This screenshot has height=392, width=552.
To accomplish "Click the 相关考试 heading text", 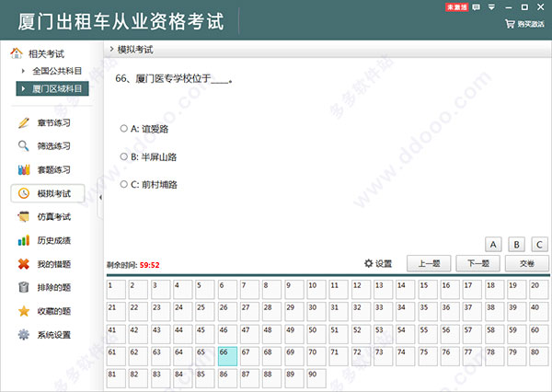I will coord(46,54).
